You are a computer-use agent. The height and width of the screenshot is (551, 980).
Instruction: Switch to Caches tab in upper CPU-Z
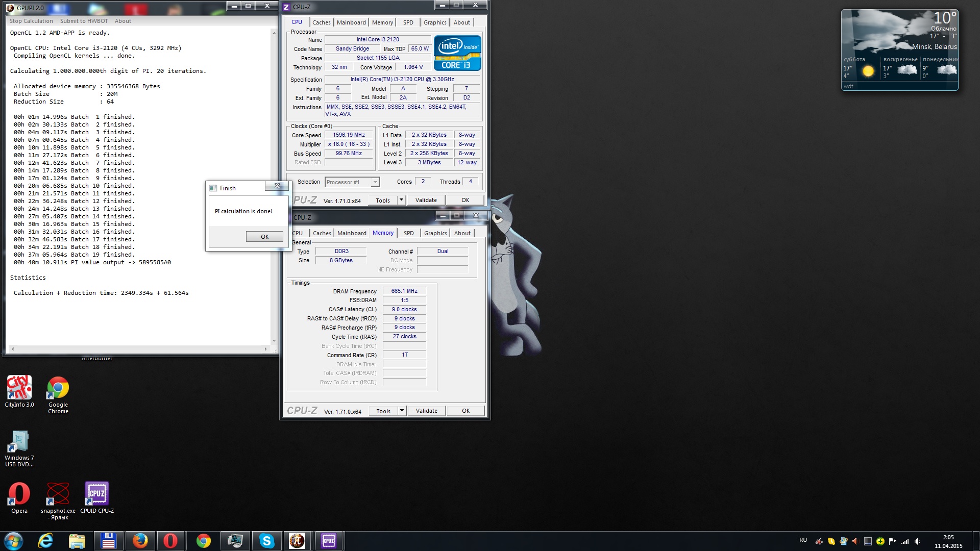click(322, 22)
